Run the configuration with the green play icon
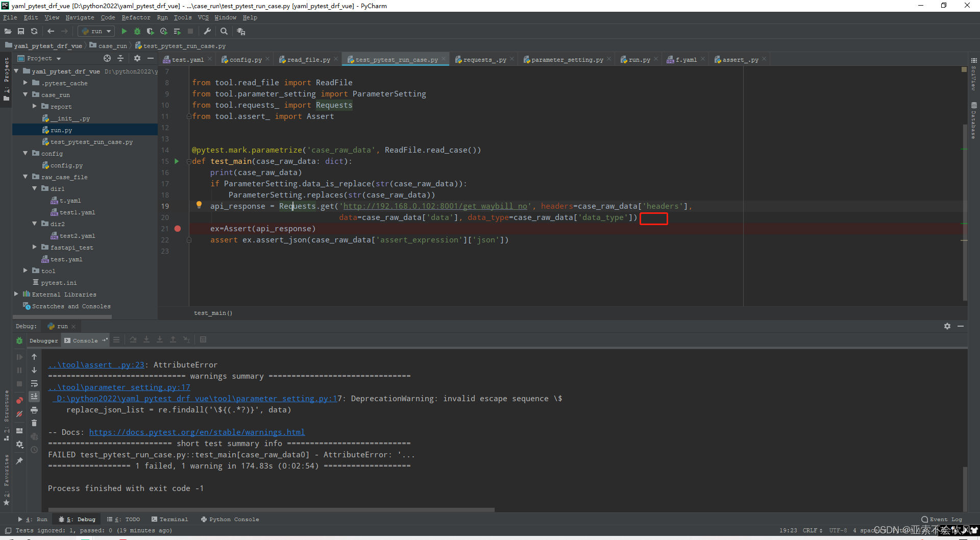Image resolution: width=980 pixels, height=540 pixels. [124, 31]
